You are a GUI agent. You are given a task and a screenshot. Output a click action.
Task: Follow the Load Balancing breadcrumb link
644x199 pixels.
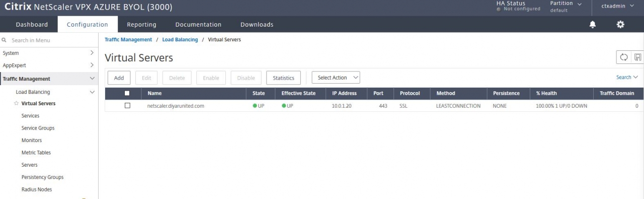(x=180, y=39)
